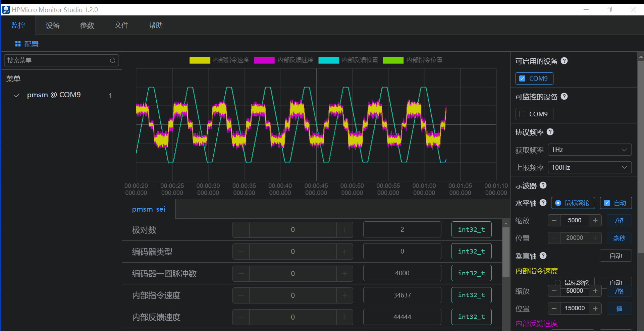Screen dimensions: 644x331
Task: Click 自动 button for 垂直轴
Action: (x=616, y=256)
